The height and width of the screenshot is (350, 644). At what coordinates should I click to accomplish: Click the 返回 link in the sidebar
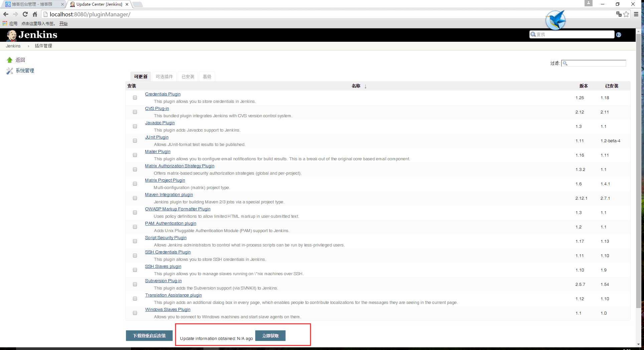[20, 60]
